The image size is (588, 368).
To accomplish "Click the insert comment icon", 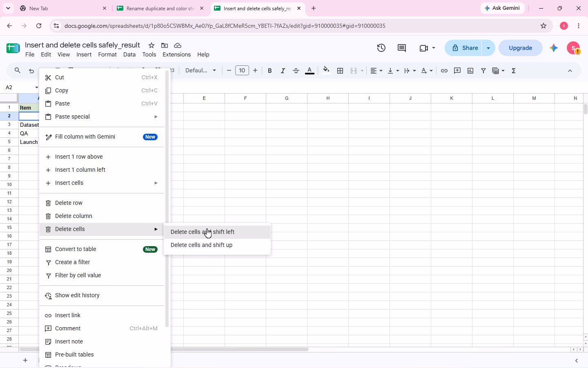I will (457, 71).
